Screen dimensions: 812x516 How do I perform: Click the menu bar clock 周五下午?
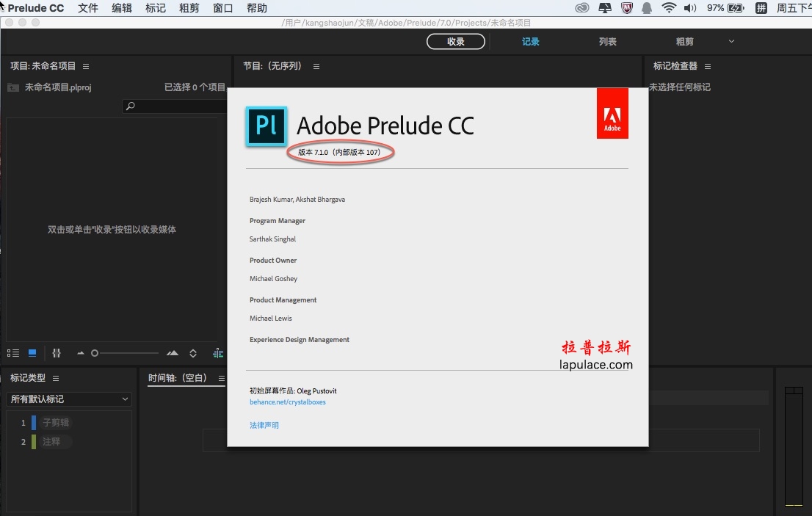point(794,8)
